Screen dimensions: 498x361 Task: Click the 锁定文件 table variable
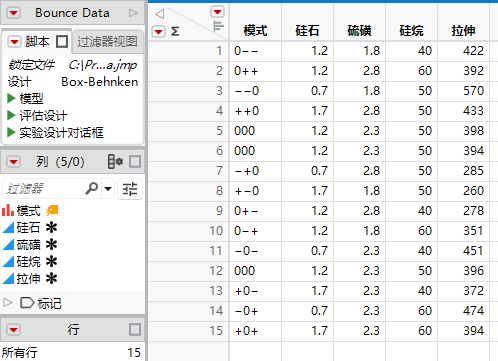[x=73, y=65]
